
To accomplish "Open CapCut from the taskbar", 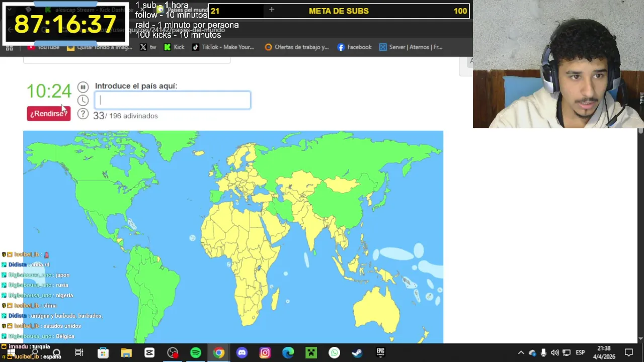I will [149, 353].
